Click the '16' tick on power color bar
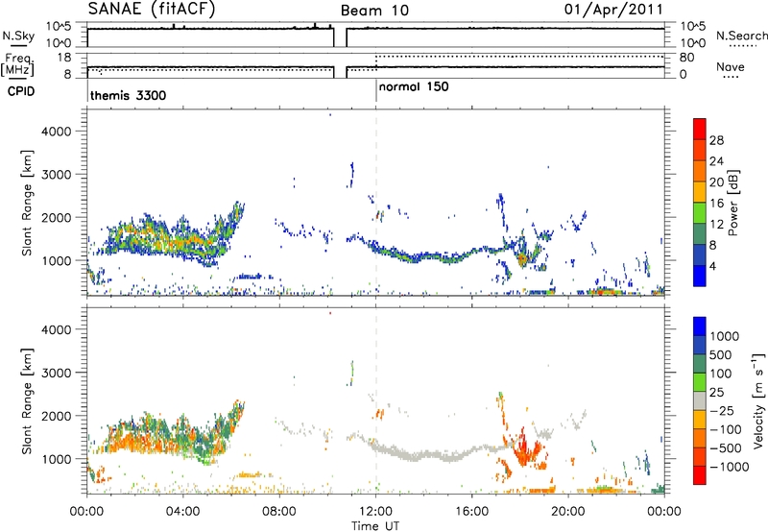This screenshot has width=768, height=532. (x=716, y=203)
